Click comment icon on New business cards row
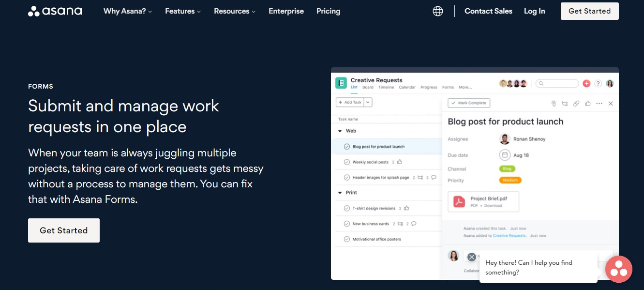This screenshot has width=644, height=290. (414, 224)
